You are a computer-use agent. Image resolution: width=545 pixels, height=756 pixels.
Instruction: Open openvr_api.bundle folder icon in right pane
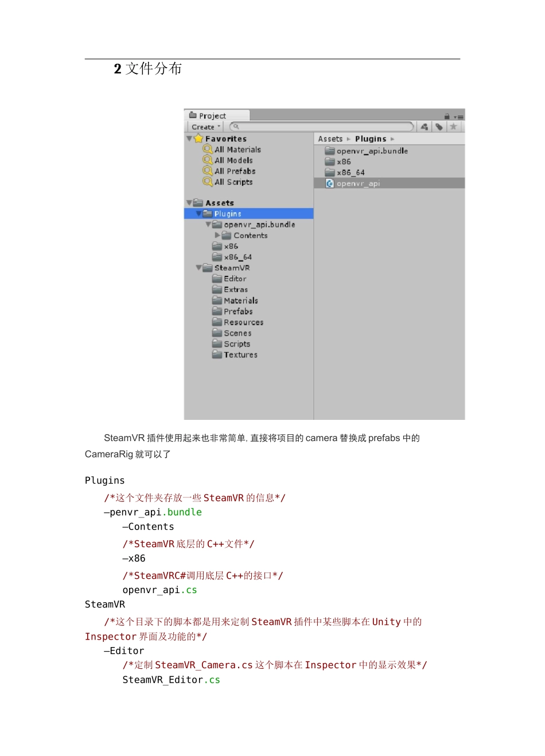330,150
